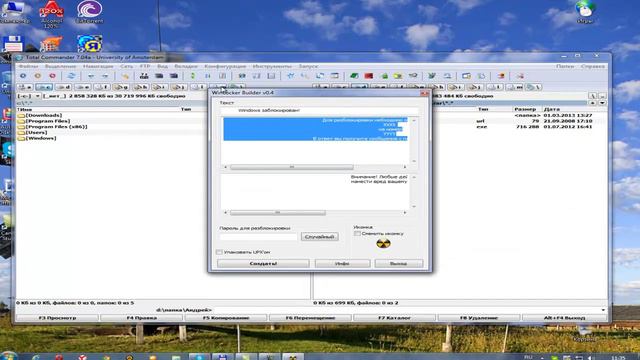Click the radiation icon on the taskbar
The image size is (640, 360).
(293, 357)
